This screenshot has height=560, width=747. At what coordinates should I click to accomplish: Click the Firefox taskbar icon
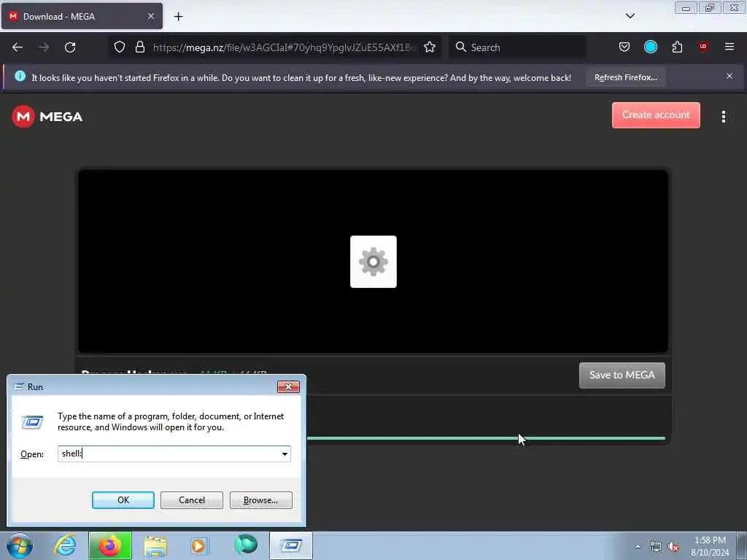pyautogui.click(x=109, y=545)
